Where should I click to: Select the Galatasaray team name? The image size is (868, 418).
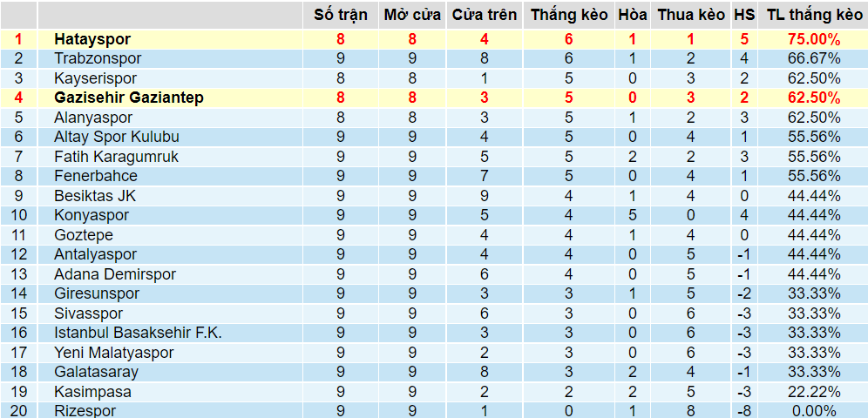96,372
